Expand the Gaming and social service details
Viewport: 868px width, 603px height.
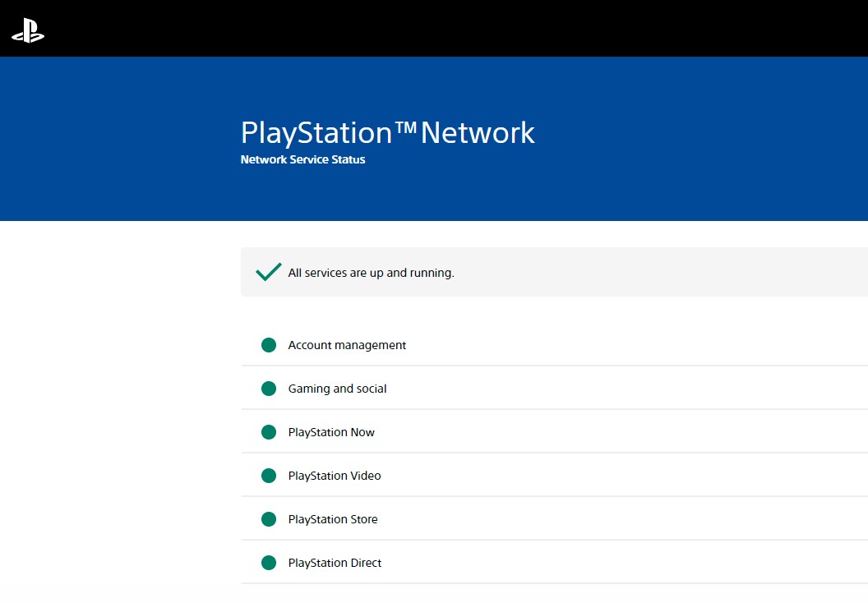[x=493, y=388]
